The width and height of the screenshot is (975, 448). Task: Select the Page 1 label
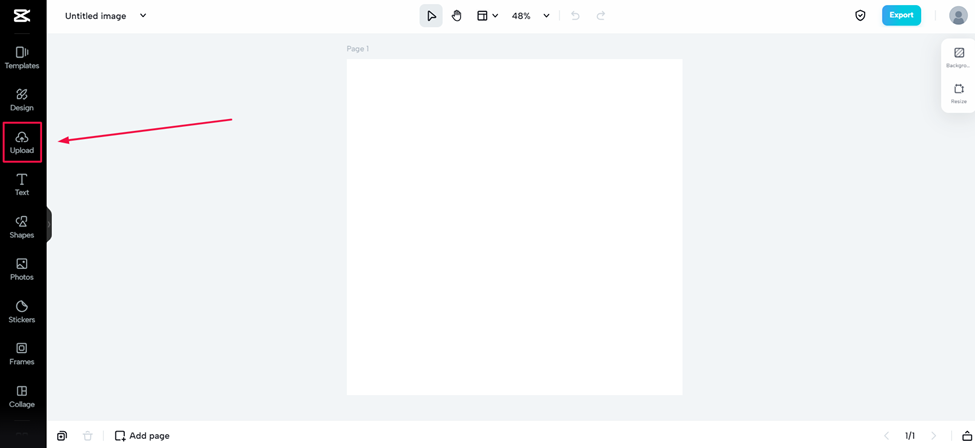coord(358,49)
